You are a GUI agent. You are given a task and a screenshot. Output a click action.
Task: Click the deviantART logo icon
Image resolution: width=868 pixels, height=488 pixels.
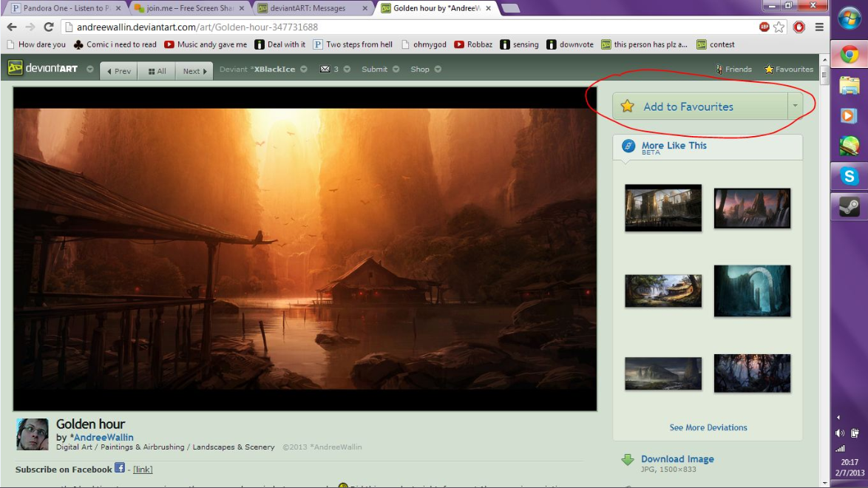pyautogui.click(x=15, y=67)
